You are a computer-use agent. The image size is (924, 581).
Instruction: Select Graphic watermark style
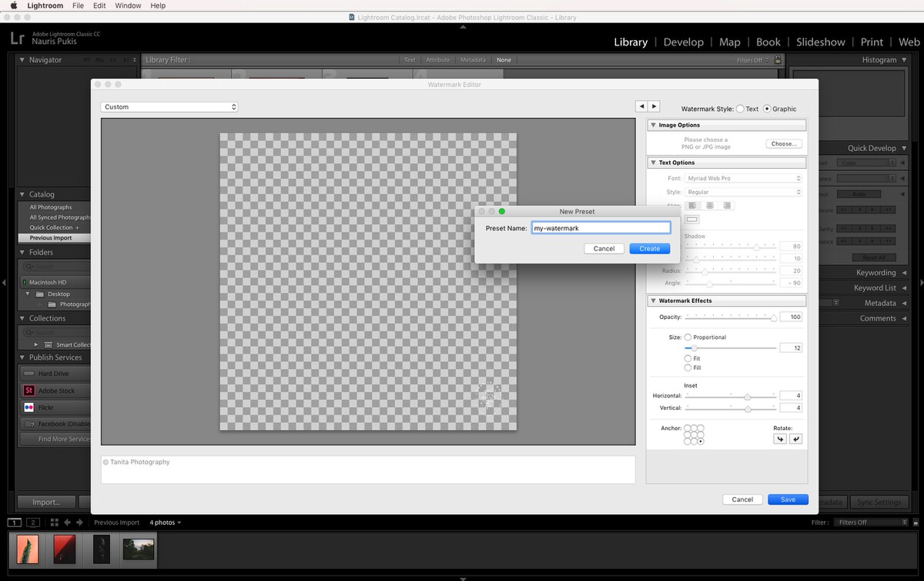pos(767,109)
